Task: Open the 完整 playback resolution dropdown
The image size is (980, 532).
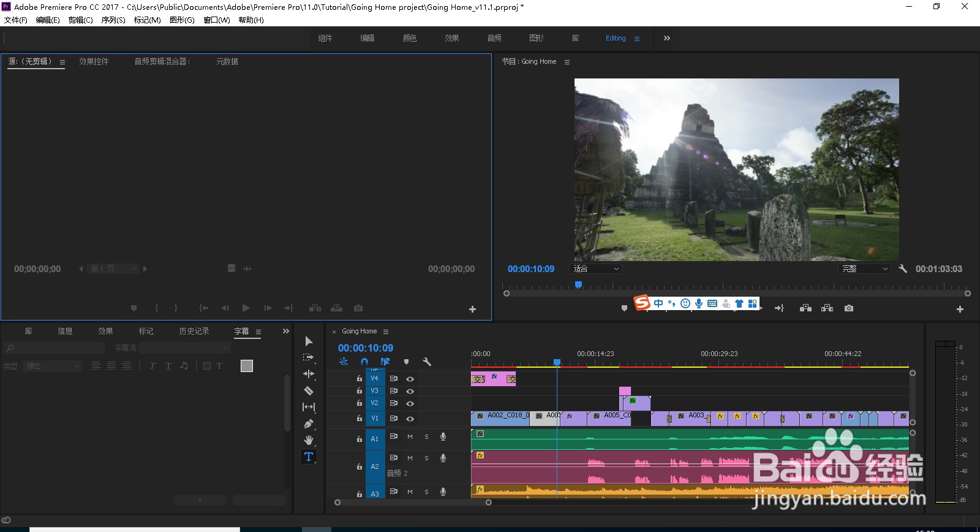Action: point(864,269)
